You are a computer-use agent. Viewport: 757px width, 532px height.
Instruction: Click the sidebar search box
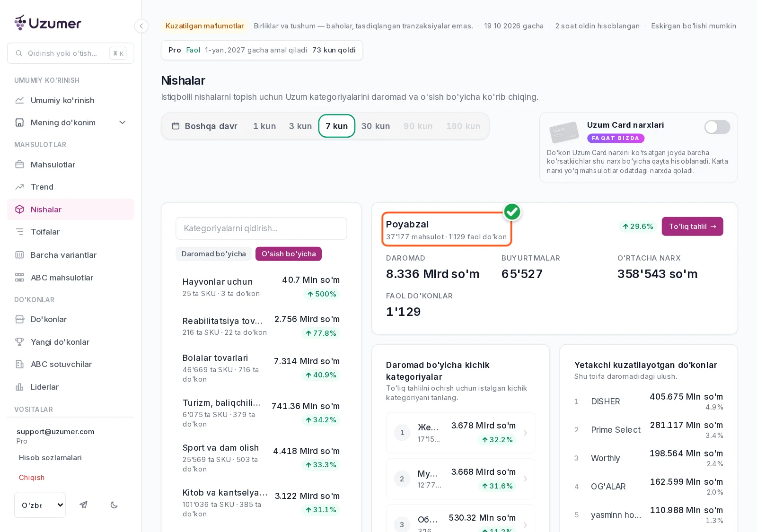70,53
